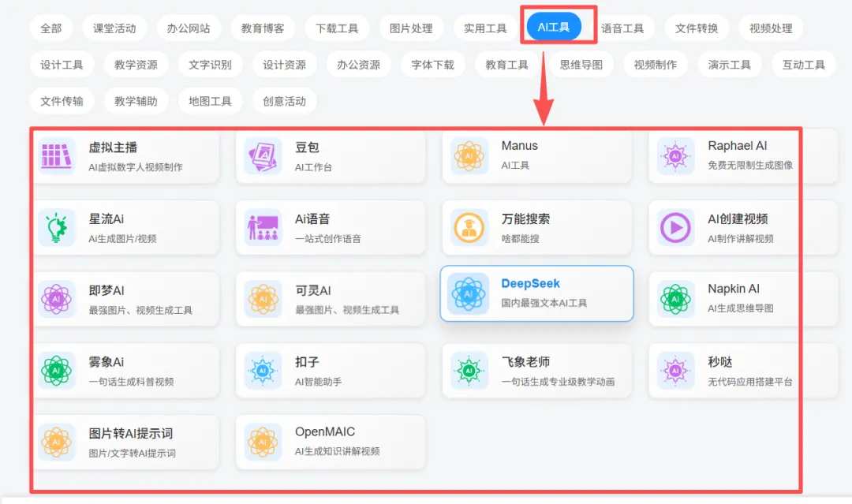The width and height of the screenshot is (852, 504).
Task: Click the 虚拟主播 card icon
Action: (x=57, y=156)
